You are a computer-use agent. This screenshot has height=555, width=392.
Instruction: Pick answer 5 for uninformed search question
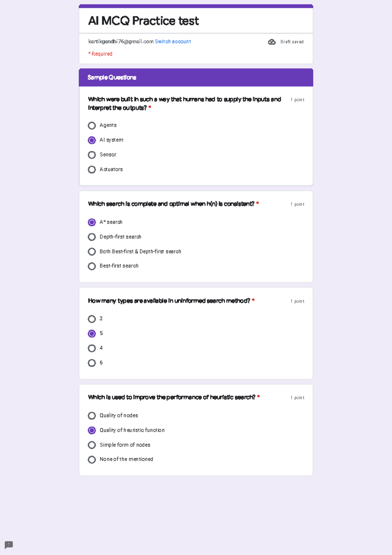(x=92, y=333)
